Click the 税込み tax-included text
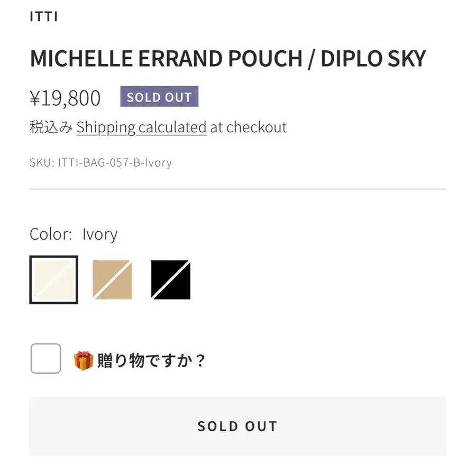Screen dimensions: 476x476 coord(51,127)
